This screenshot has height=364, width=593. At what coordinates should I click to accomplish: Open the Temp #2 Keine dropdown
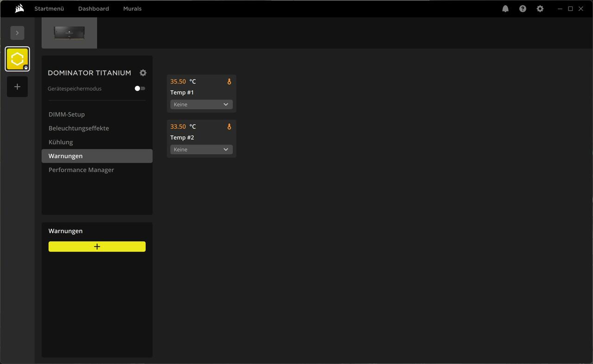point(201,150)
